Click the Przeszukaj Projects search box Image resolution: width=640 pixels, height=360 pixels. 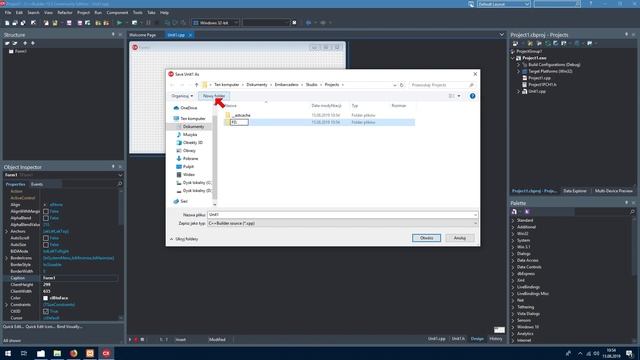pyautogui.click(x=442, y=85)
